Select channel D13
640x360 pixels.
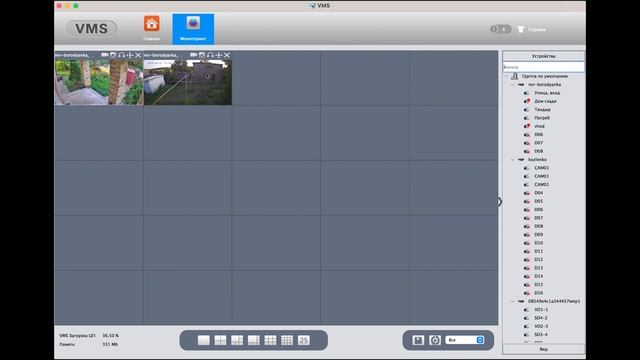coord(538,268)
